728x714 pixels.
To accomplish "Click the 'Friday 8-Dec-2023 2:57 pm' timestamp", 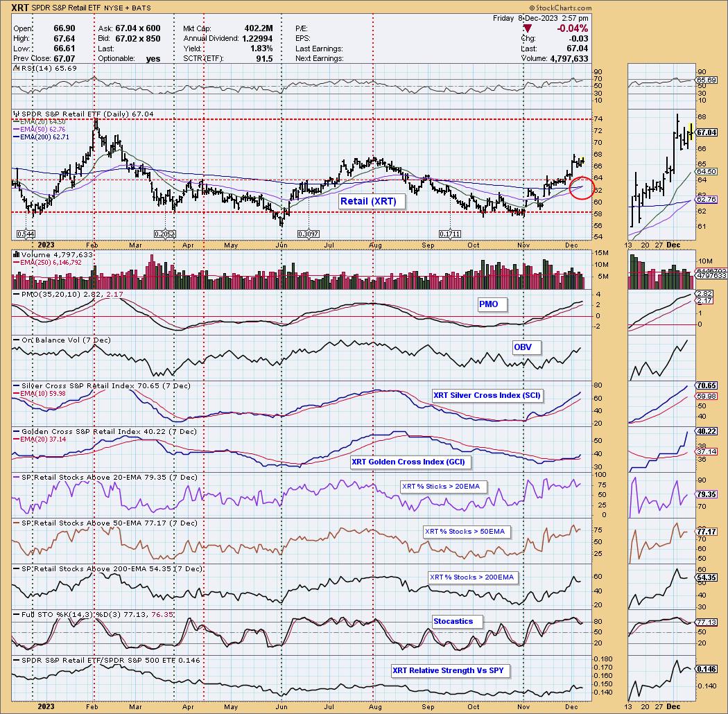I will tap(540, 18).
